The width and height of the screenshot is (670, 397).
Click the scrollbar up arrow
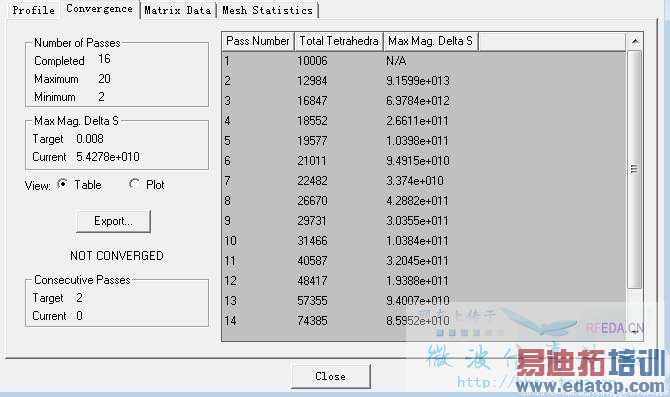(635, 41)
